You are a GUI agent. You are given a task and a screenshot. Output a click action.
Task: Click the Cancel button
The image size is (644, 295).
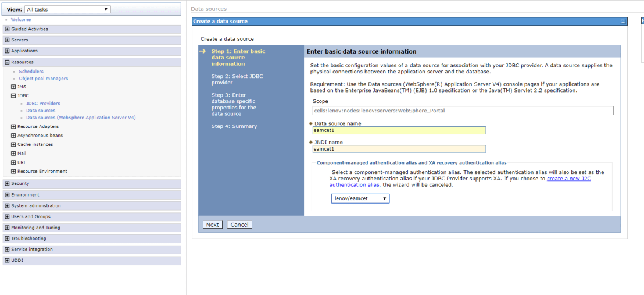click(239, 225)
